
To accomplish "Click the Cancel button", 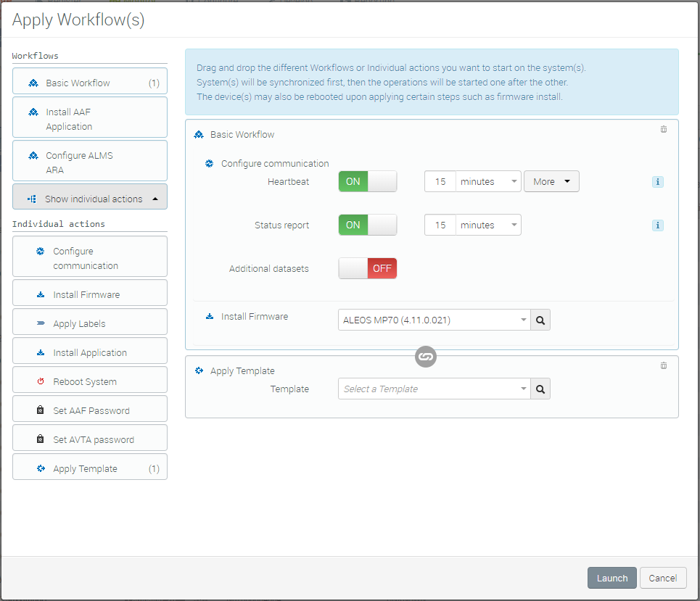I will (663, 578).
